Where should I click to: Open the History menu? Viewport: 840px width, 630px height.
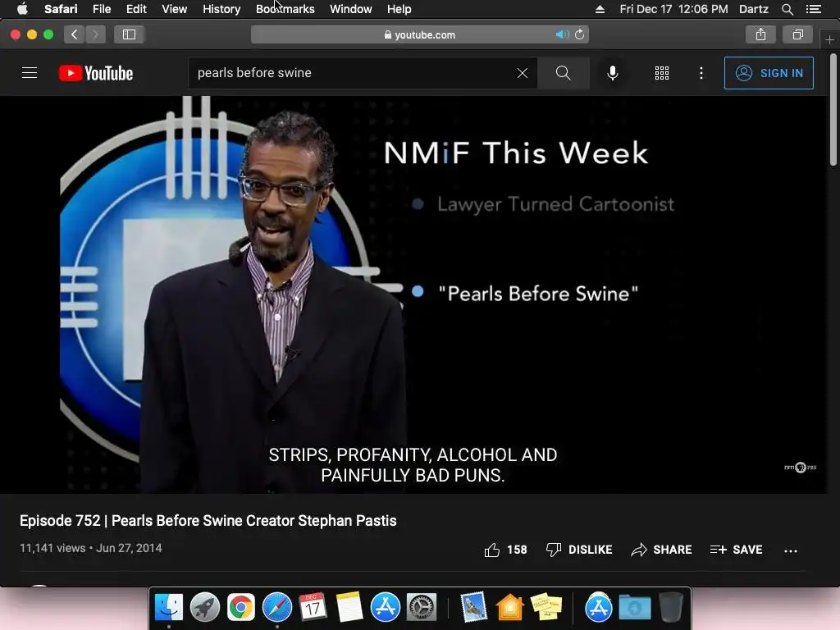(x=221, y=9)
